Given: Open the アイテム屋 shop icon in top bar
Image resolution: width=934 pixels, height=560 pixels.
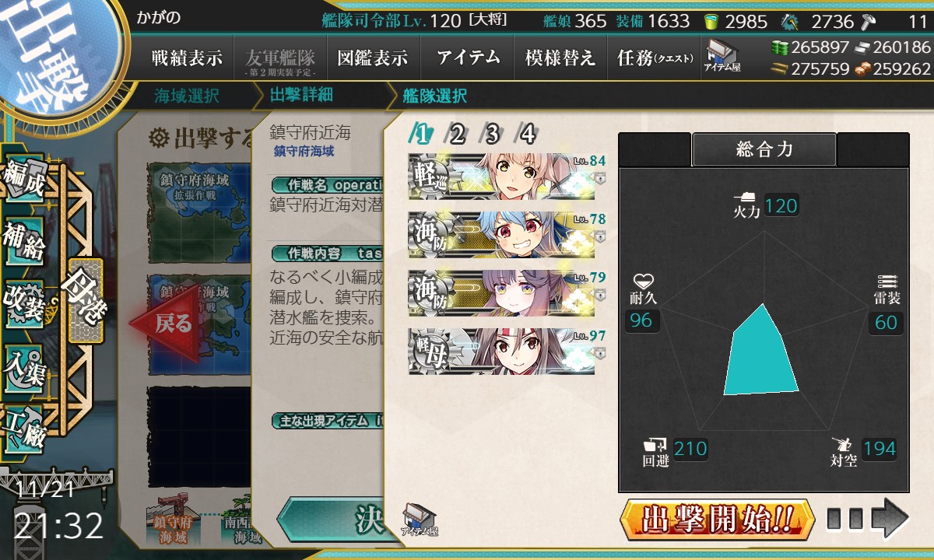Looking at the screenshot, I should click(x=722, y=57).
